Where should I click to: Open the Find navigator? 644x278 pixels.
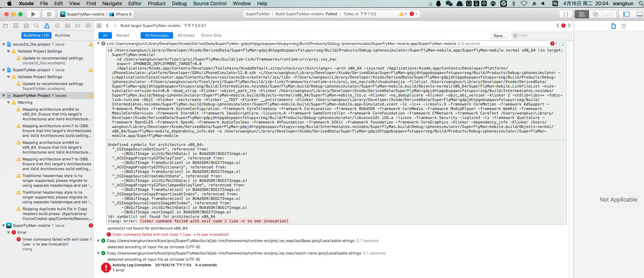36,26
